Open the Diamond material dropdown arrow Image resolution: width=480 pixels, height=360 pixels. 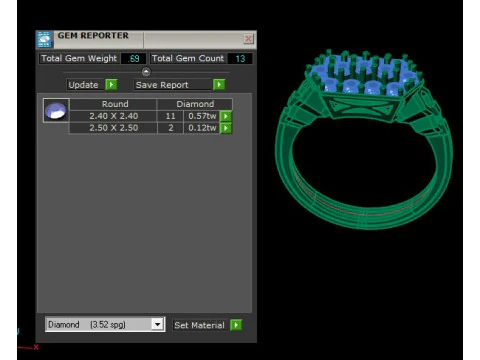157,324
